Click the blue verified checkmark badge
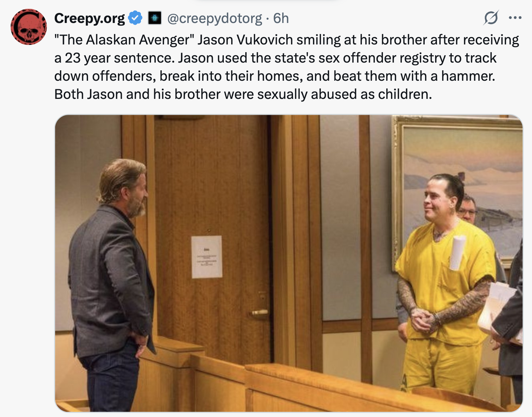Screen dimensions: 532x417 [135, 18]
